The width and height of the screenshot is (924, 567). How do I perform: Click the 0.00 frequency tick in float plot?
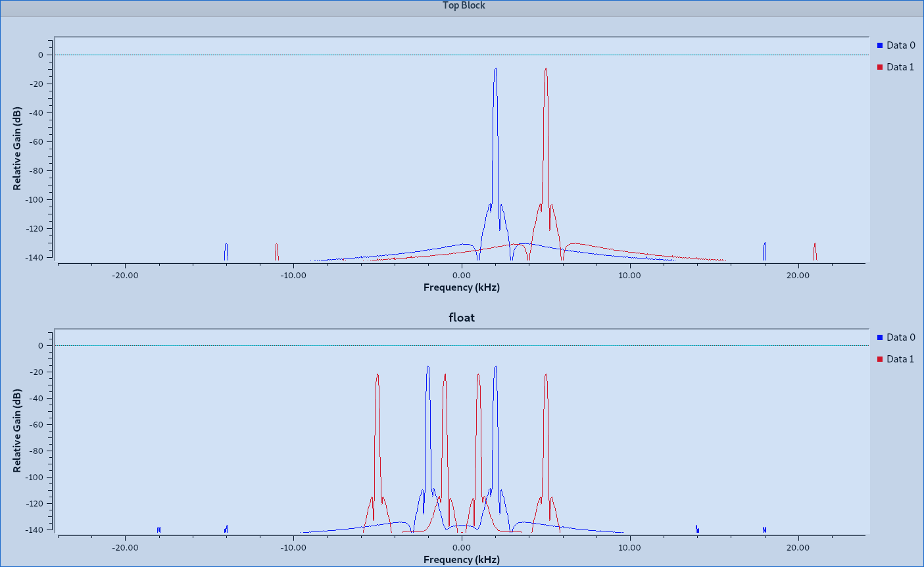coord(462,548)
